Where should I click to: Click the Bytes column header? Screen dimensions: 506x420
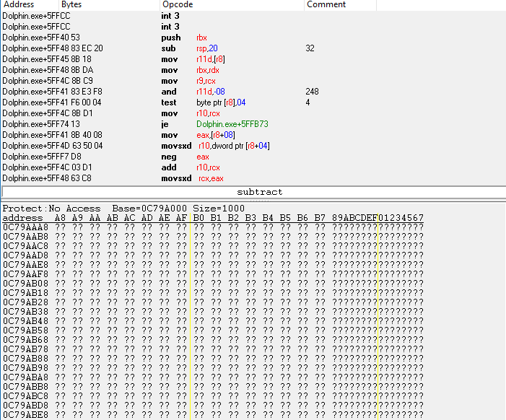71,5
